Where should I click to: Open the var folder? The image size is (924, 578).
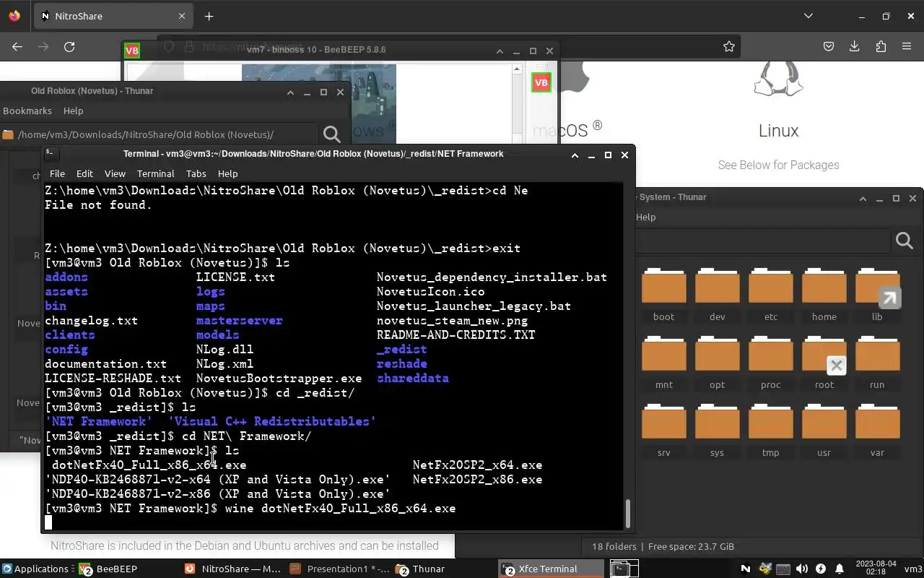coord(877,431)
